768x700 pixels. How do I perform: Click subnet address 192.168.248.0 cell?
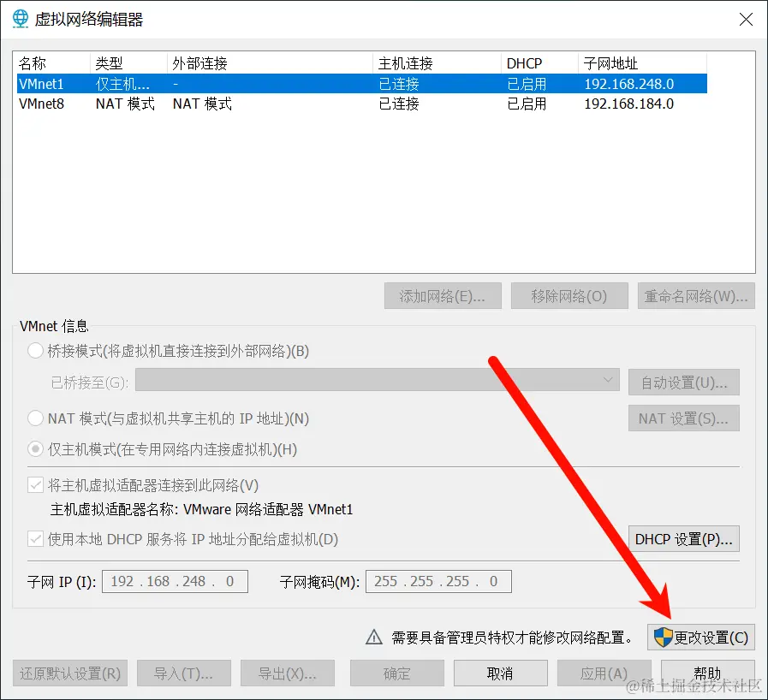[629, 84]
